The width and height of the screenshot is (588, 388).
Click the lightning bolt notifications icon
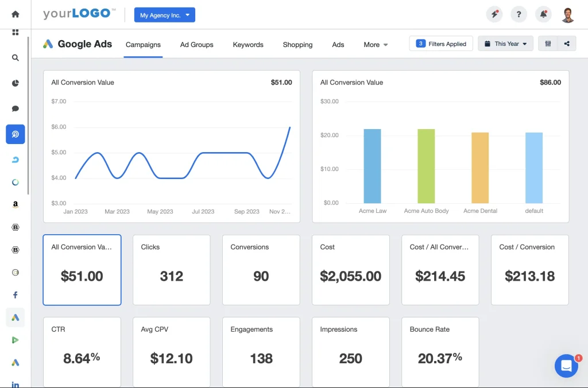point(493,15)
